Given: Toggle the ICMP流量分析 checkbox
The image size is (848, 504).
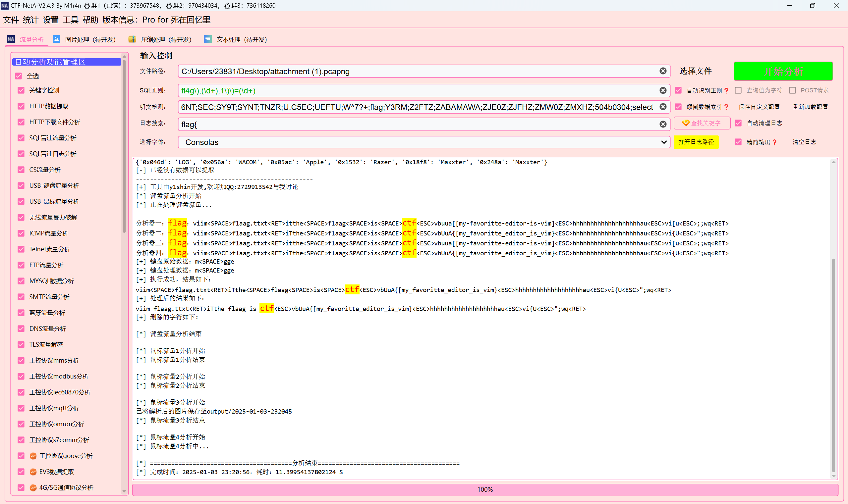Looking at the screenshot, I should (x=21, y=233).
